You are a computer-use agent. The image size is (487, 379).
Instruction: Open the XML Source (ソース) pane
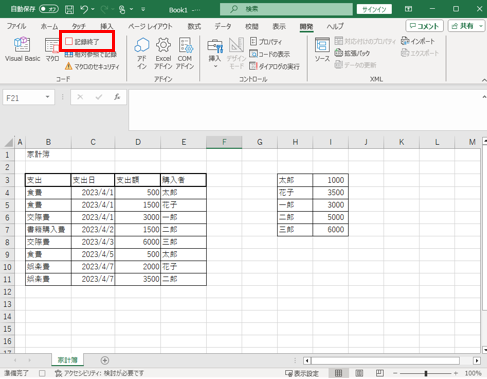pyautogui.click(x=322, y=49)
